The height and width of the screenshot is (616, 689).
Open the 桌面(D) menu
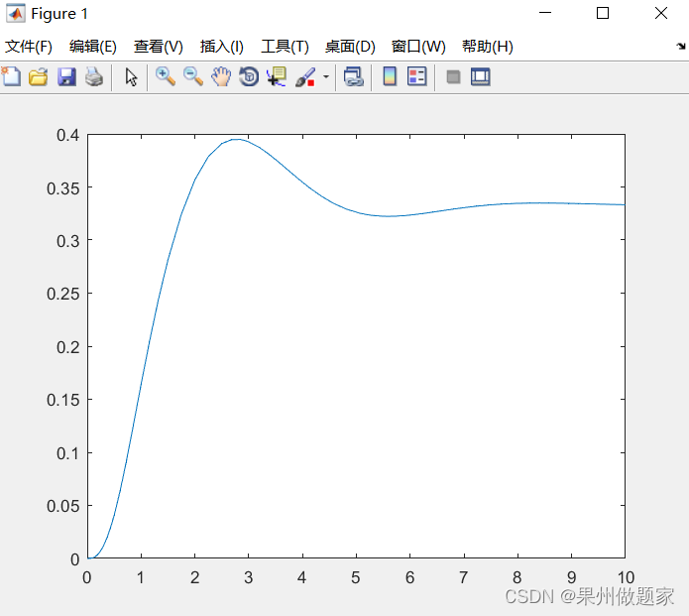tap(350, 47)
